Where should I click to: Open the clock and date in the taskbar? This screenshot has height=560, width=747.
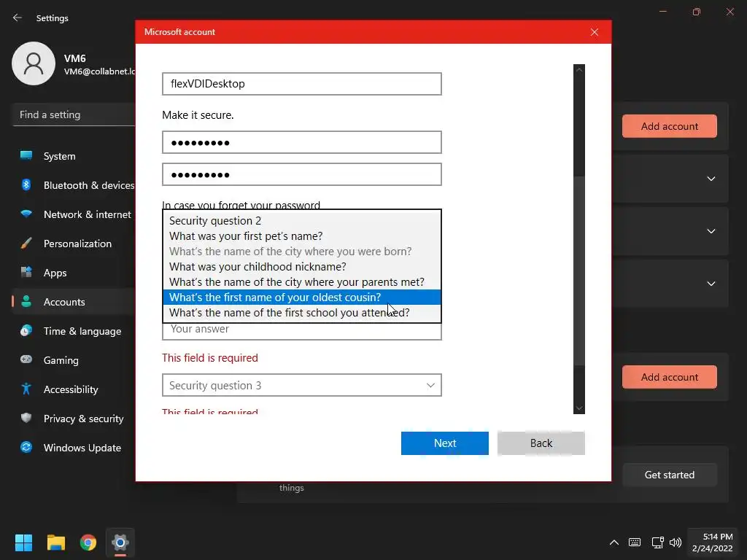(x=712, y=542)
